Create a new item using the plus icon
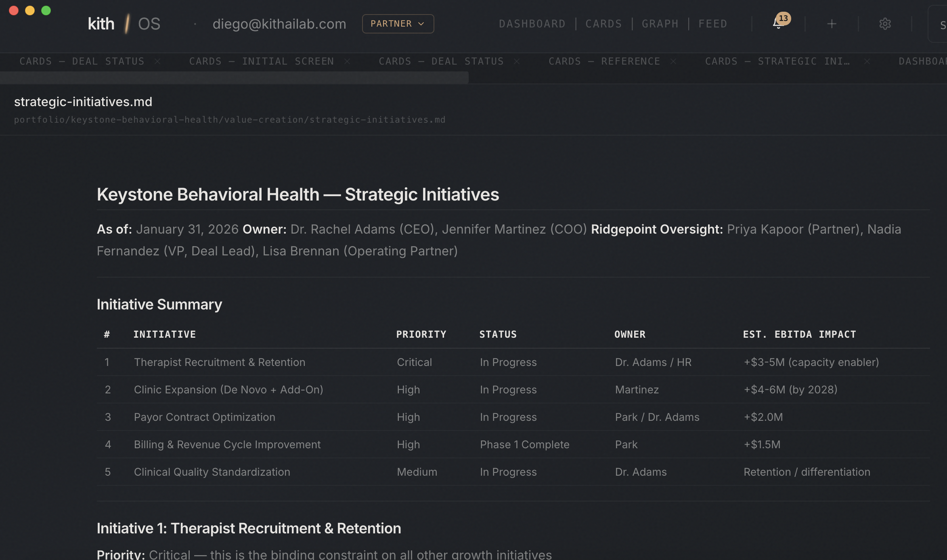 832,23
